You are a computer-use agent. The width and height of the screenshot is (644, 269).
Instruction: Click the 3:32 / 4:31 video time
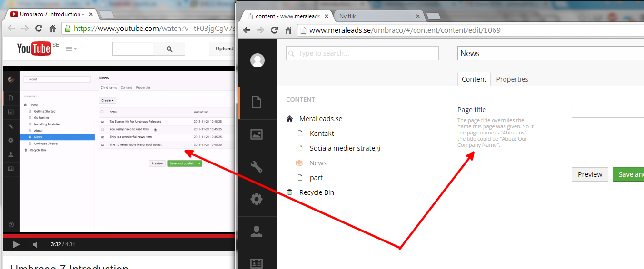pos(63,245)
